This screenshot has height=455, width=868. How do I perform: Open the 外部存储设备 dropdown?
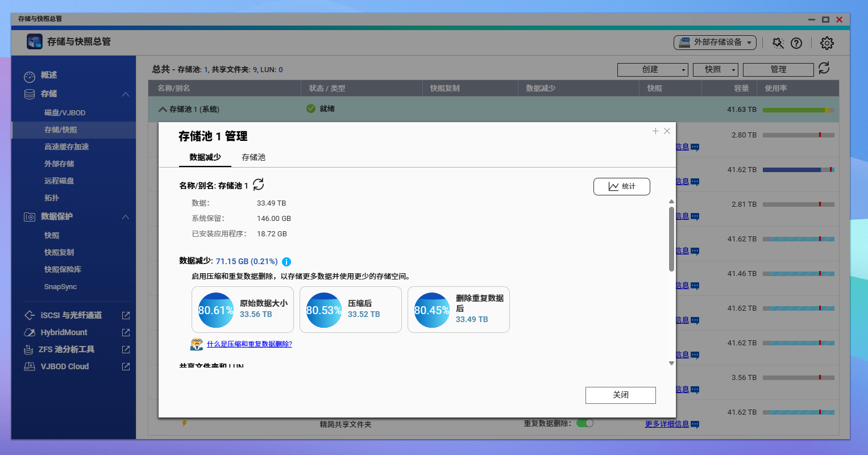click(715, 43)
